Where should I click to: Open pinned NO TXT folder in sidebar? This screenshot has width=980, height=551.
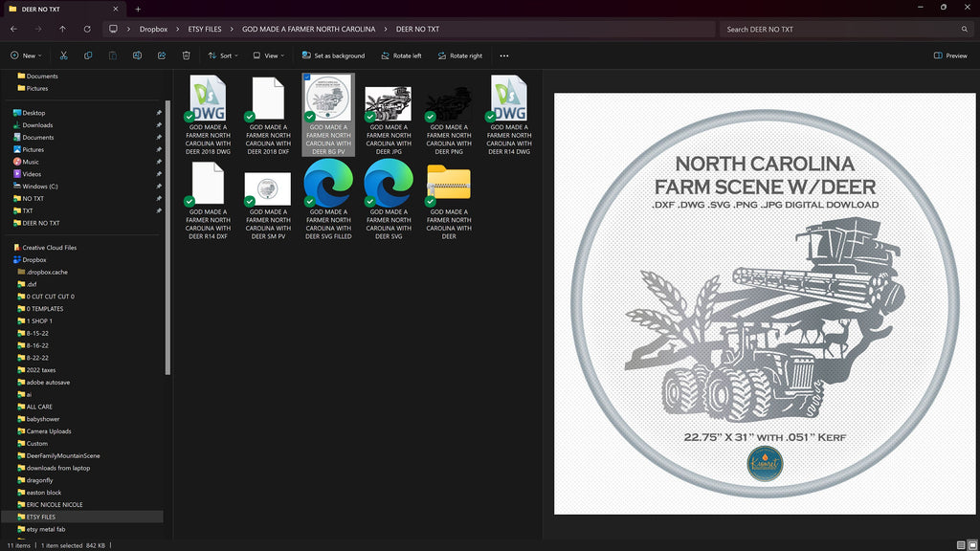[33, 199]
